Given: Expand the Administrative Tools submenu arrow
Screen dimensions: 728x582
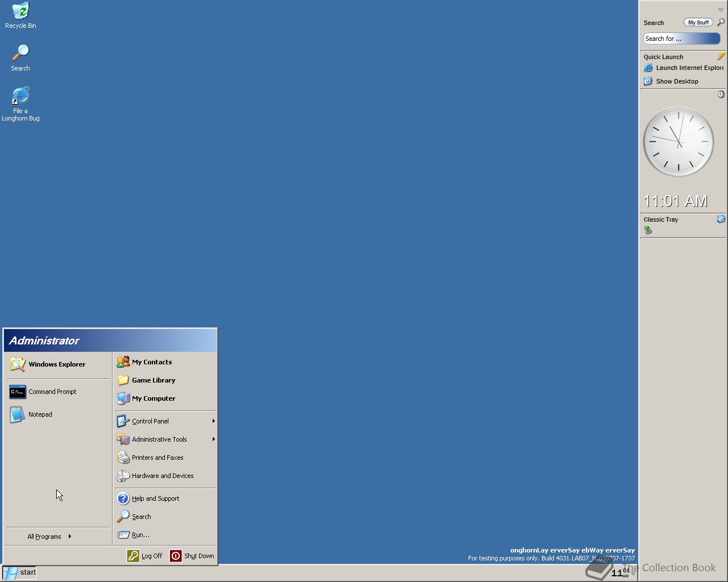Looking at the screenshot, I should [x=213, y=439].
